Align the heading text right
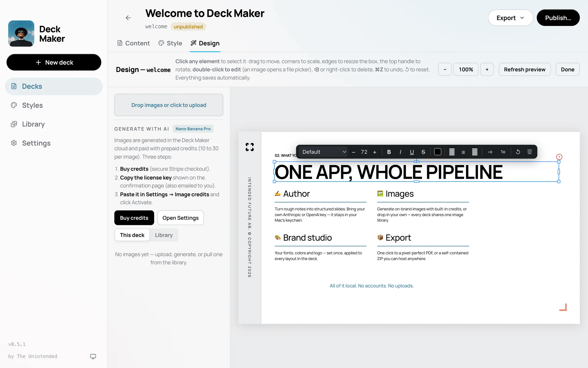 475,152
